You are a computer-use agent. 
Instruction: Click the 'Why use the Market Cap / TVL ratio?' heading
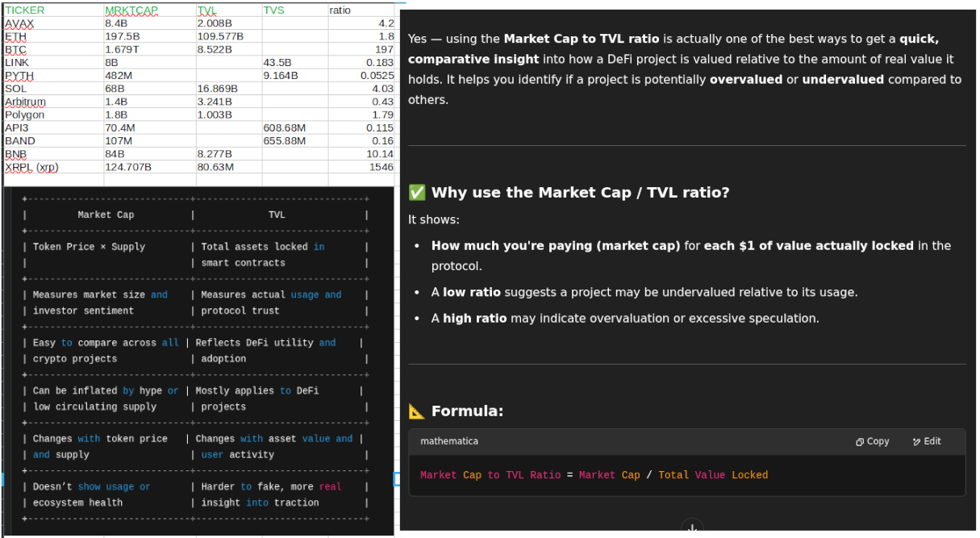pyautogui.click(x=580, y=193)
